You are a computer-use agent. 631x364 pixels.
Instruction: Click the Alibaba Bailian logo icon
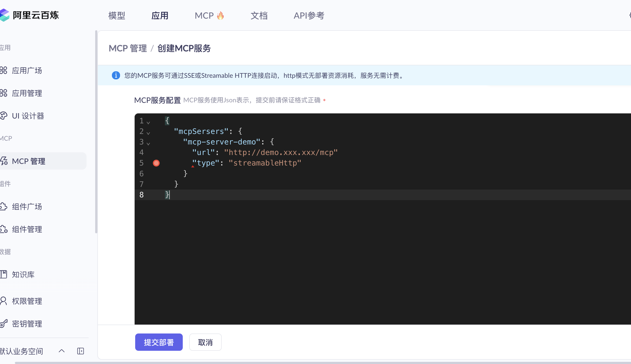[5, 15]
